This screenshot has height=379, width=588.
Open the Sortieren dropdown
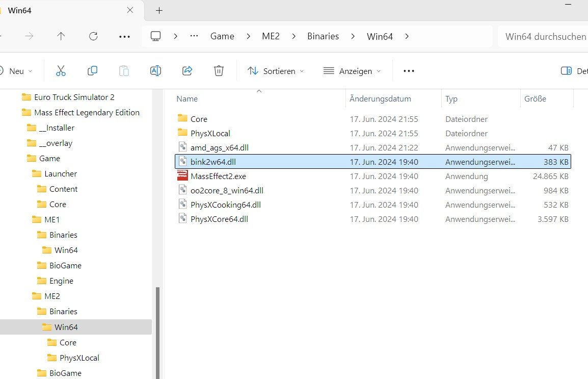[276, 71]
